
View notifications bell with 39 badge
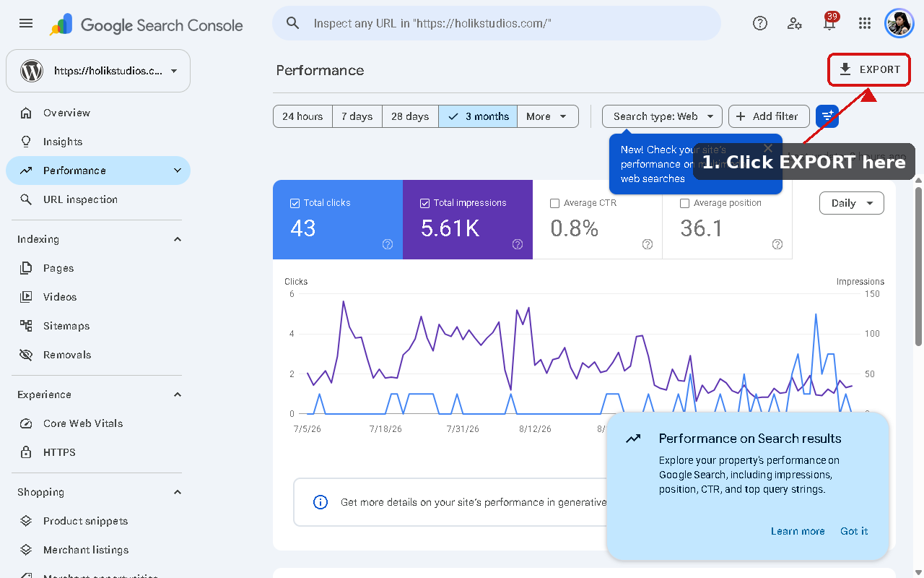[830, 22]
